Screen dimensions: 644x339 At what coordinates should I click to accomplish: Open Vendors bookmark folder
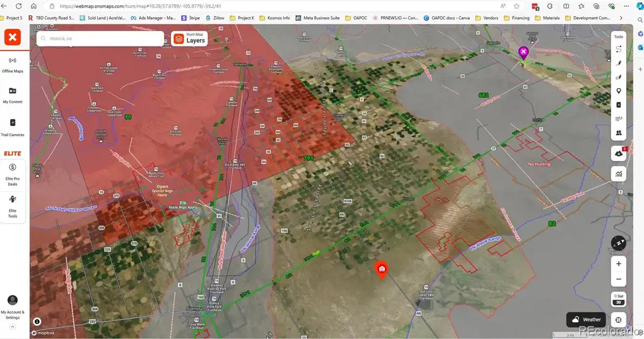click(x=487, y=18)
